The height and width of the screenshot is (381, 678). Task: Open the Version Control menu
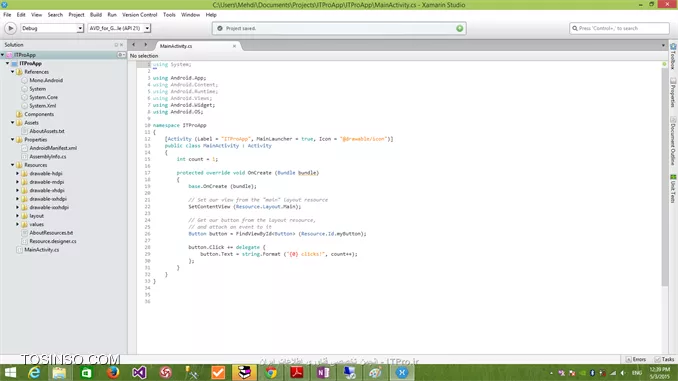[x=139, y=15]
